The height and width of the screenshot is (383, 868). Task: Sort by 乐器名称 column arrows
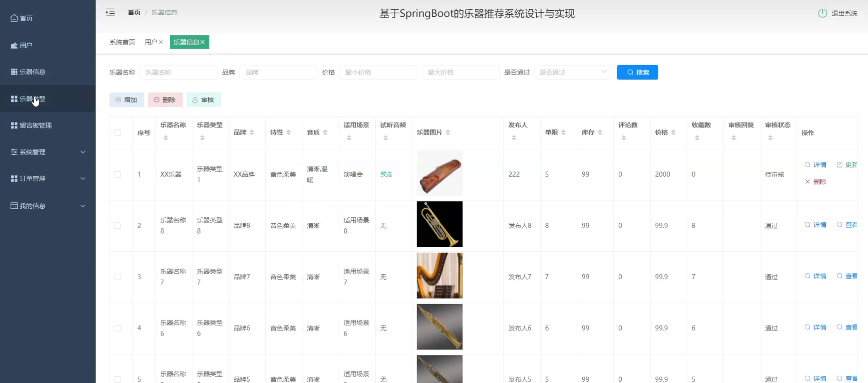166,138
